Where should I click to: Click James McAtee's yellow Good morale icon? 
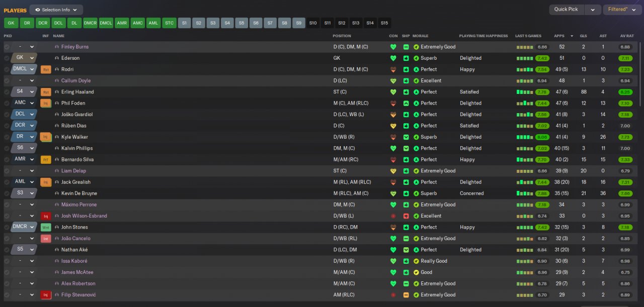[416, 272]
